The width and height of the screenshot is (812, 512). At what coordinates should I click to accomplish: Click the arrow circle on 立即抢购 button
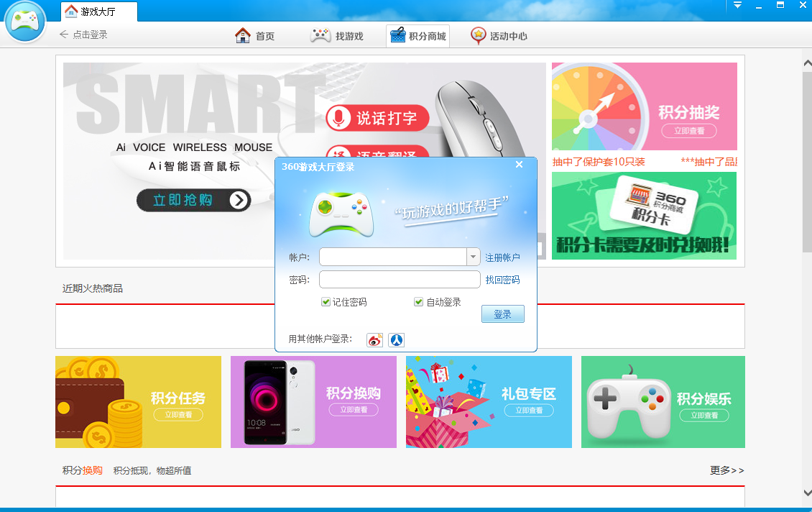(x=239, y=200)
